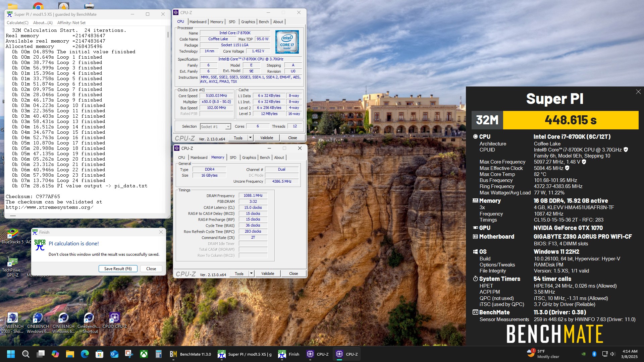Click Validate in the lower CPU-Z window
644x362 pixels.
tap(268, 274)
